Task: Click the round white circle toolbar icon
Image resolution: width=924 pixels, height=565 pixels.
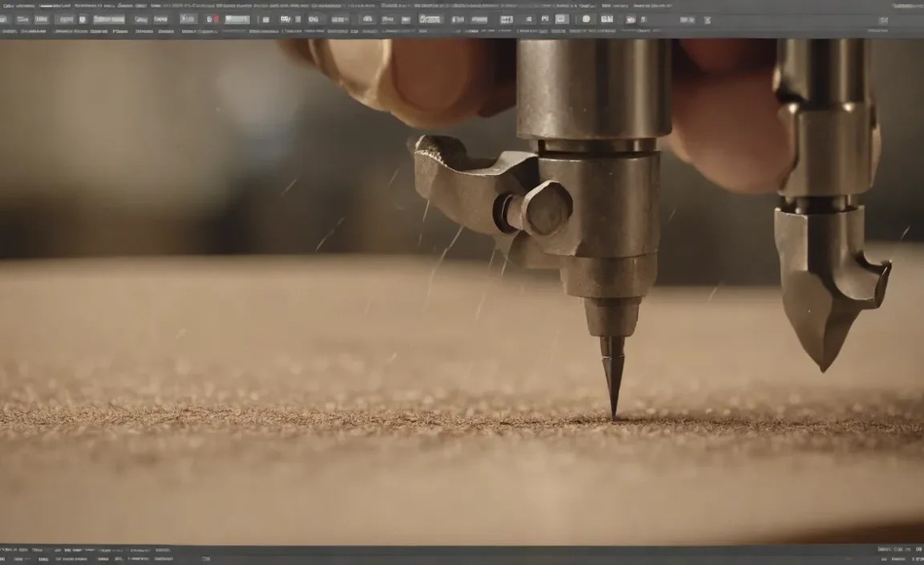Action: pos(586,19)
